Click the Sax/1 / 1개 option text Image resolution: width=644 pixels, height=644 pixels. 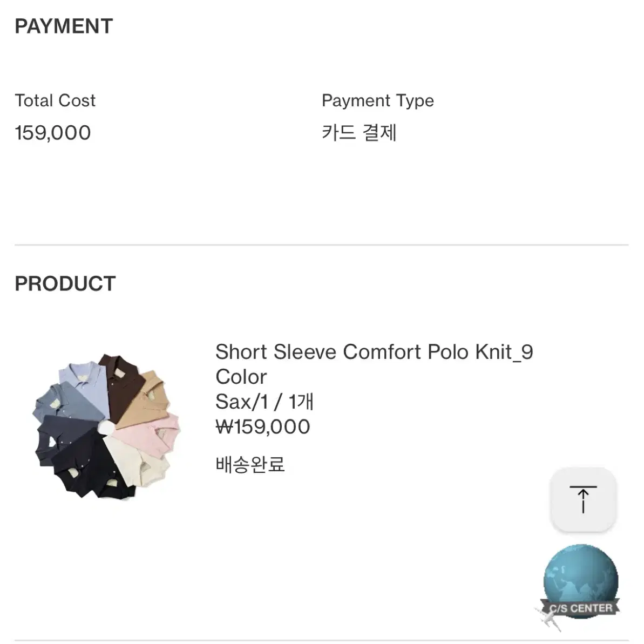click(x=265, y=402)
